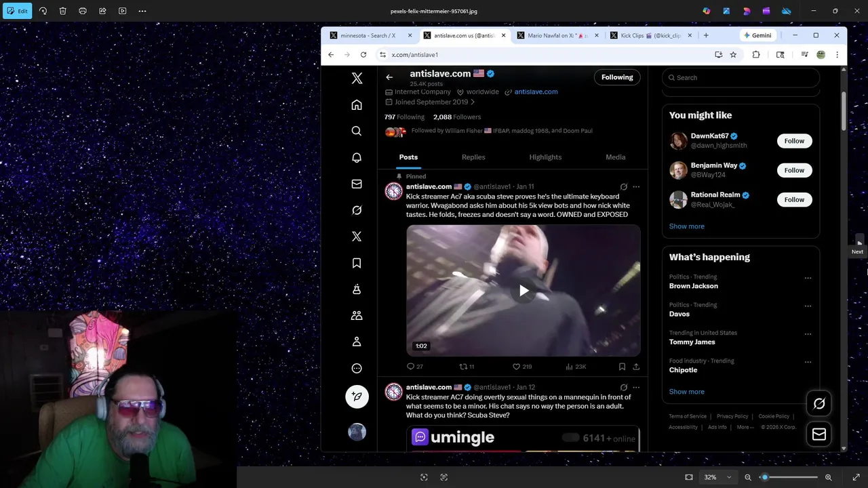Go back using the arrow beside antislave.com

point(389,77)
